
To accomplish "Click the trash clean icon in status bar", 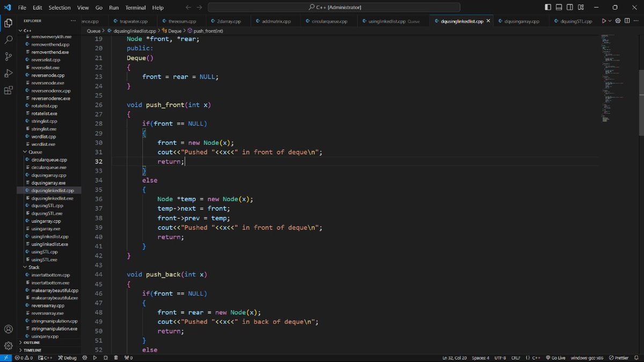I will point(116,358).
